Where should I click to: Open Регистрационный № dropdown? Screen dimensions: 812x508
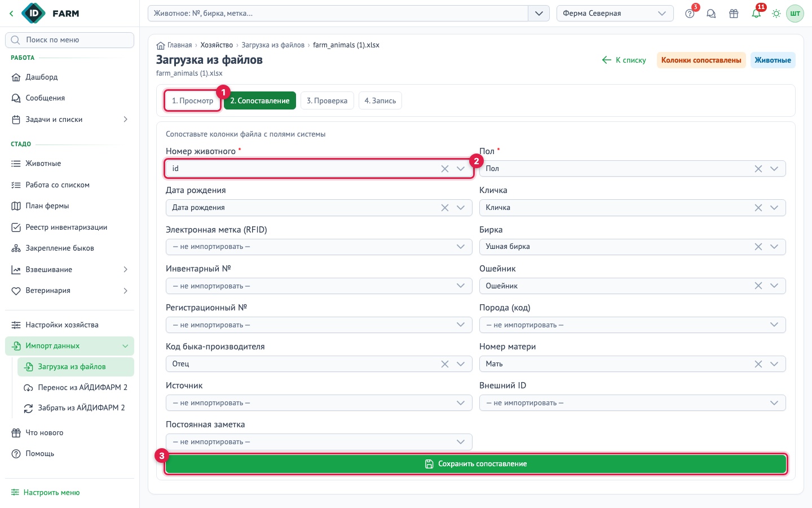click(x=319, y=325)
